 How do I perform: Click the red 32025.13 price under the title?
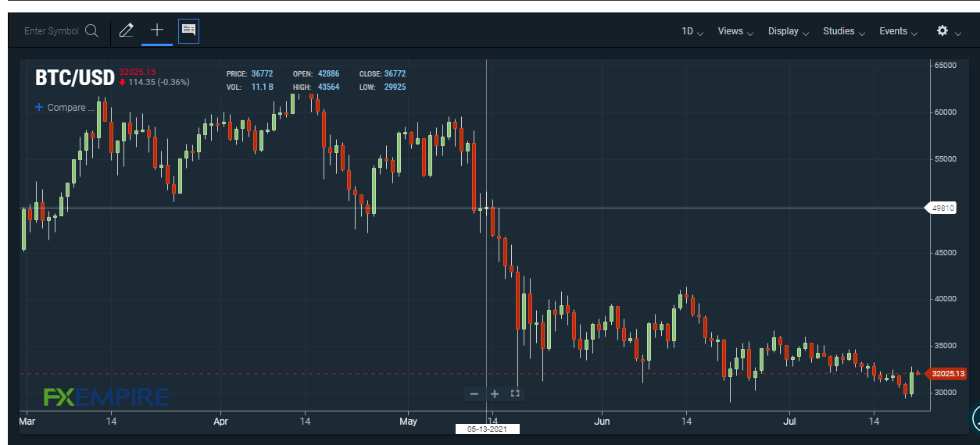[x=138, y=72]
